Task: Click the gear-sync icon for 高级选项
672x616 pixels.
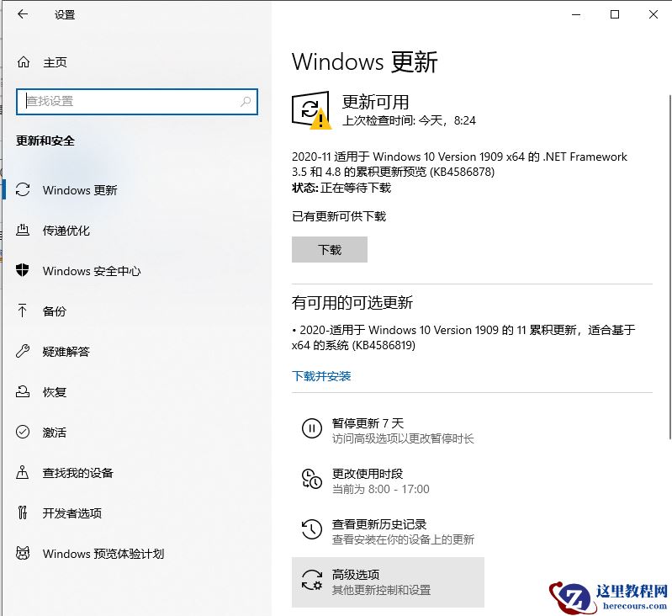Action: (x=311, y=580)
